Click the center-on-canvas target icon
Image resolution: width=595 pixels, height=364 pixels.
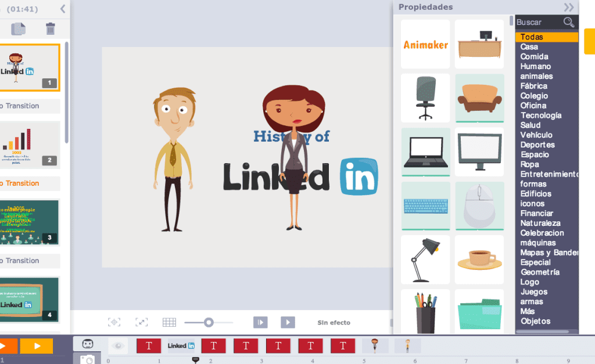(x=114, y=322)
